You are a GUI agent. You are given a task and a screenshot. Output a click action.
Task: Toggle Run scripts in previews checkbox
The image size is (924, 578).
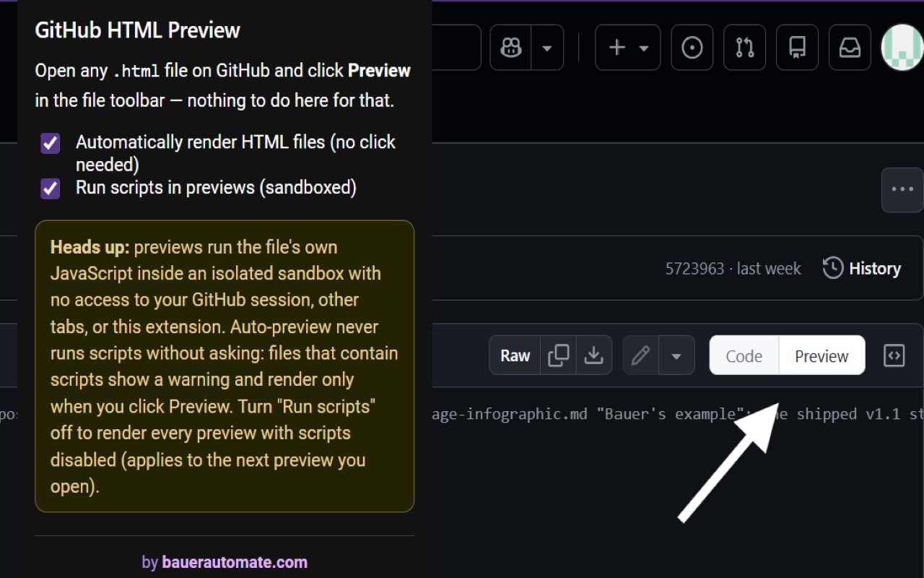point(50,189)
